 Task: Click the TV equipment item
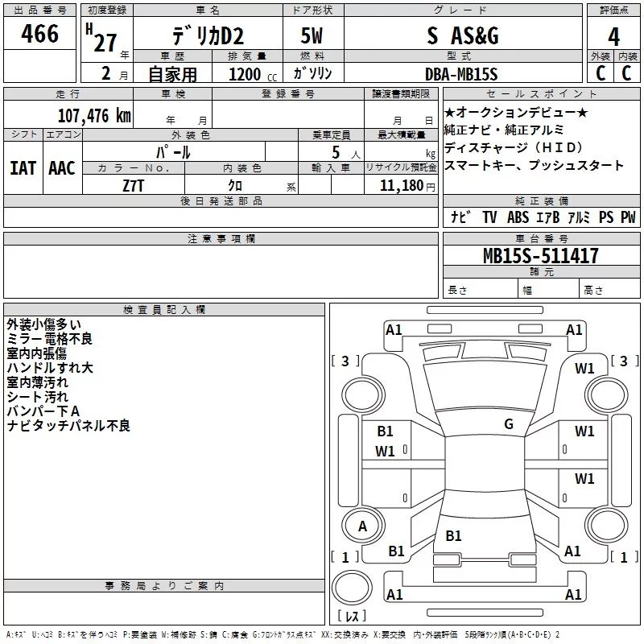coord(489,217)
